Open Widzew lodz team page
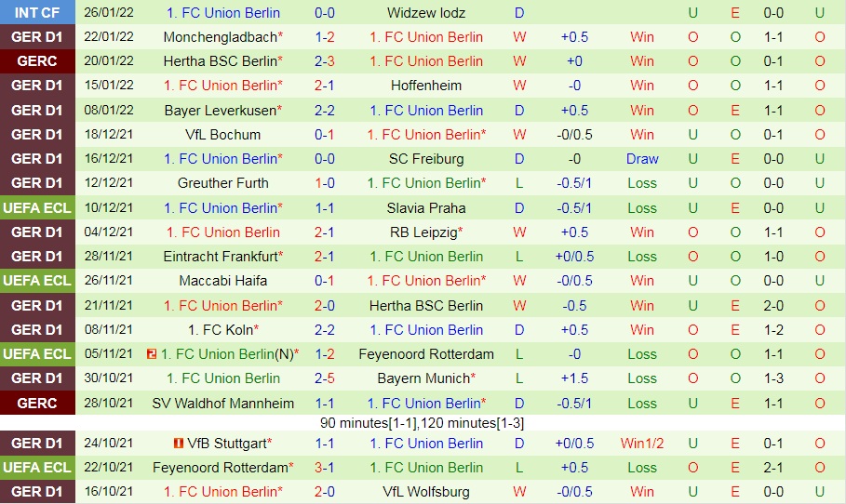Image resolution: width=846 pixels, height=504 pixels. click(x=425, y=13)
